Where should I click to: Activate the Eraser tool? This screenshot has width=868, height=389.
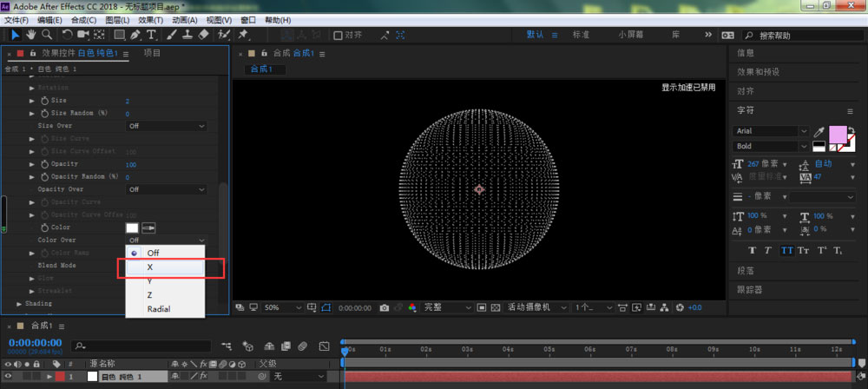tap(204, 35)
